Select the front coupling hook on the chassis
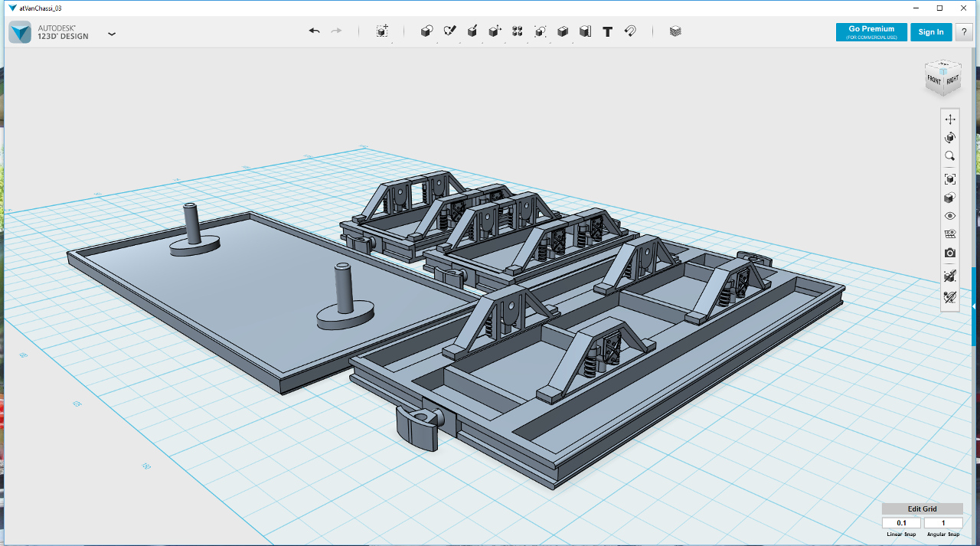980x546 pixels. tap(418, 427)
